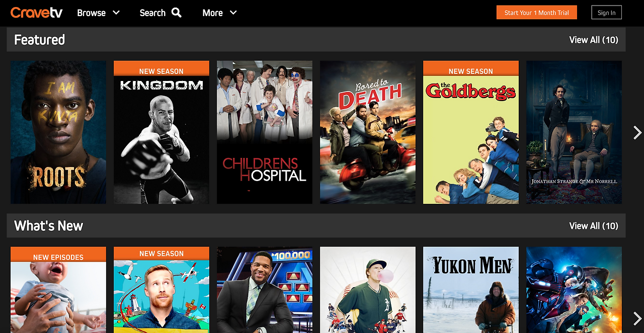
Task: Select the baseball player bubblegum poster
Action: pos(368,290)
